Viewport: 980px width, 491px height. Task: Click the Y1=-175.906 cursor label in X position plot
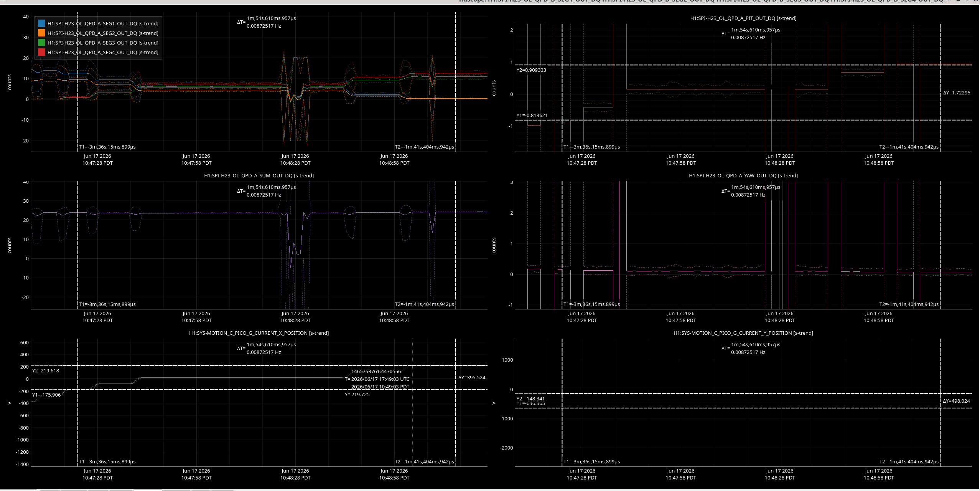pos(46,395)
